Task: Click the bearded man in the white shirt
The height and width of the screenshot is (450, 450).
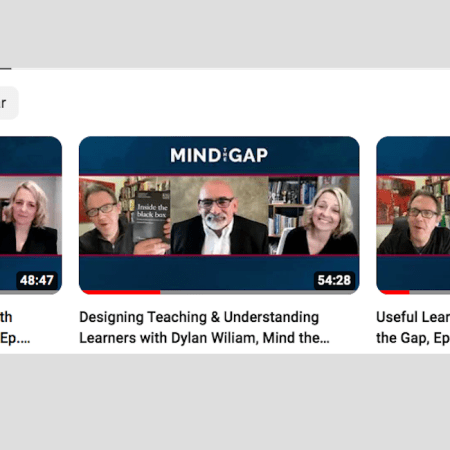Action: coord(218,218)
